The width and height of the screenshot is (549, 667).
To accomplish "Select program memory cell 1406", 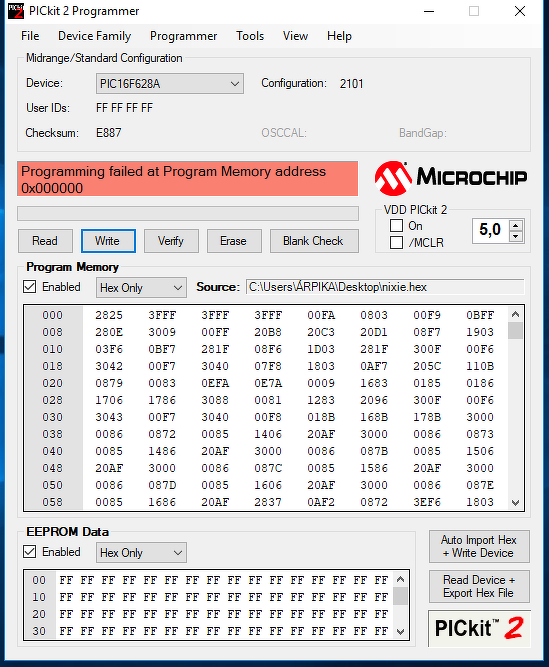I will pyautogui.click(x=268, y=434).
